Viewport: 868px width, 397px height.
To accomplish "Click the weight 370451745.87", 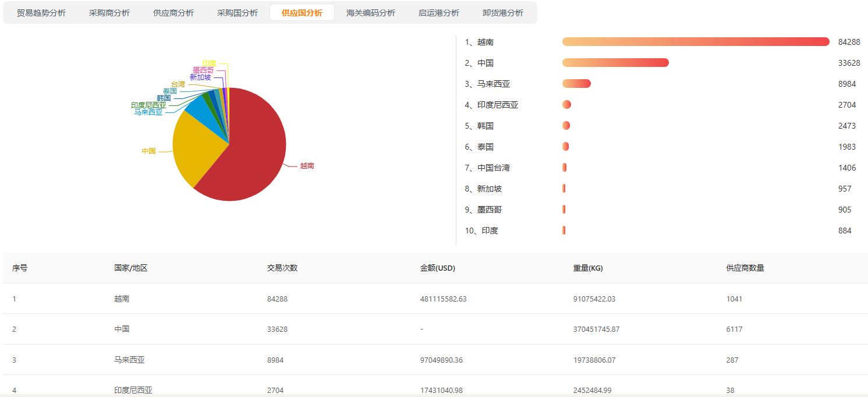I will click(x=597, y=329).
